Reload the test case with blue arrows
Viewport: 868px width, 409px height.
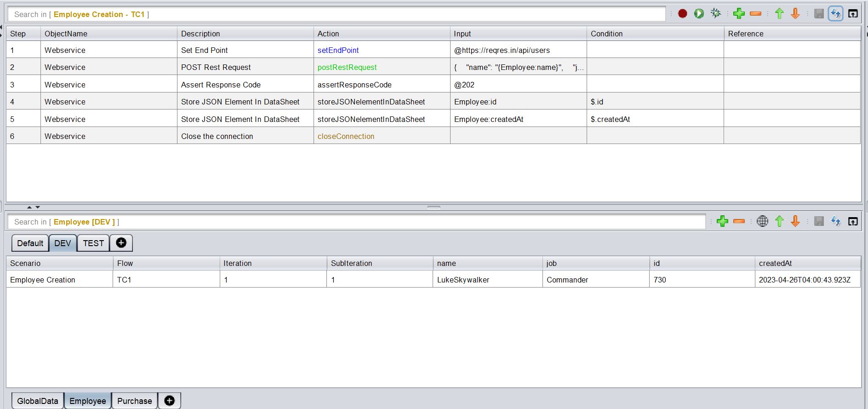coord(836,14)
